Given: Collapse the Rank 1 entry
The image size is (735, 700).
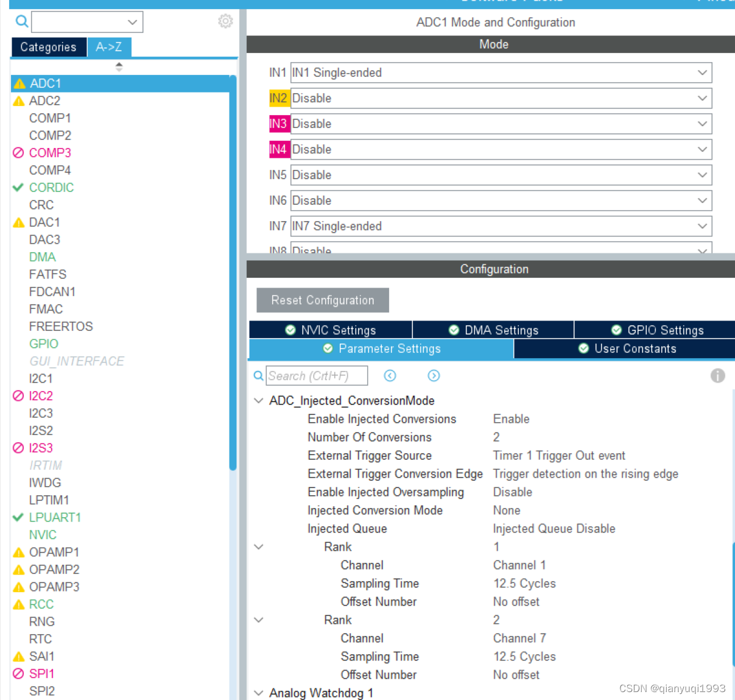Looking at the screenshot, I should point(258,546).
